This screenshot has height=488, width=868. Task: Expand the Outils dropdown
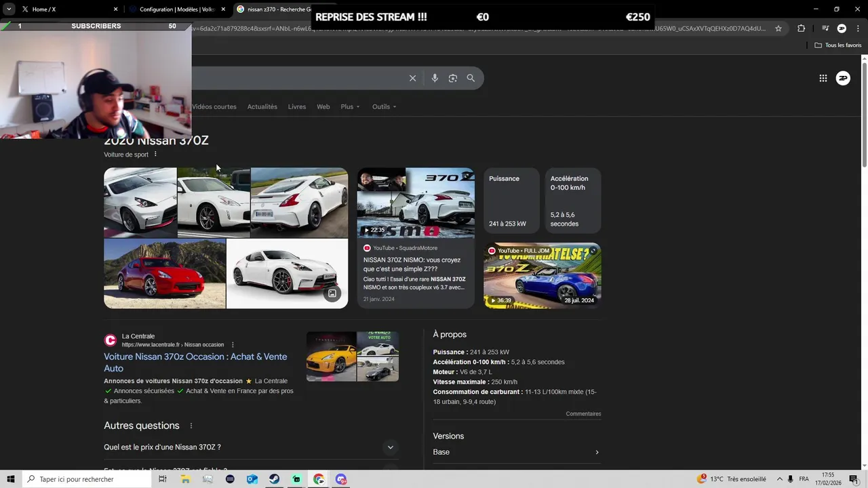[384, 106]
